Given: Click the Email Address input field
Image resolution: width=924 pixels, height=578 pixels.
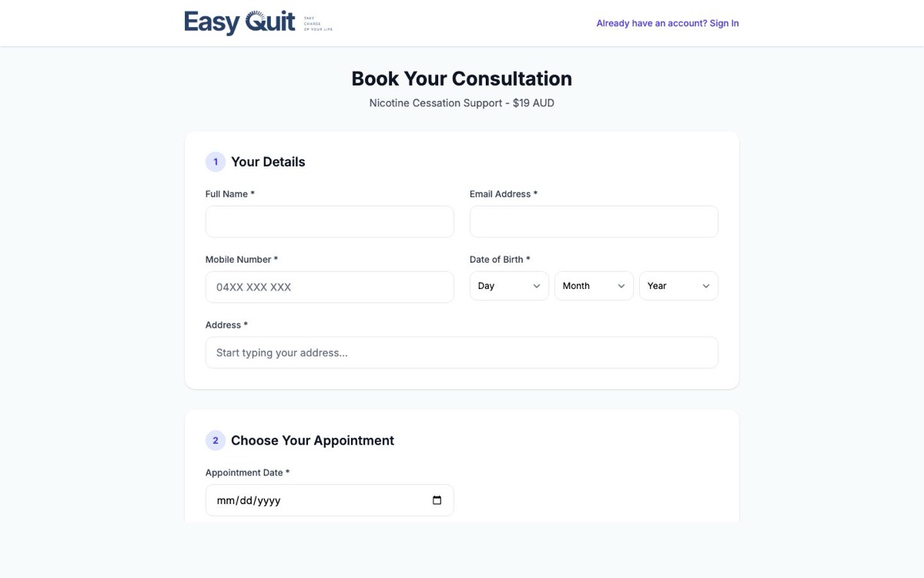Looking at the screenshot, I should (x=594, y=221).
